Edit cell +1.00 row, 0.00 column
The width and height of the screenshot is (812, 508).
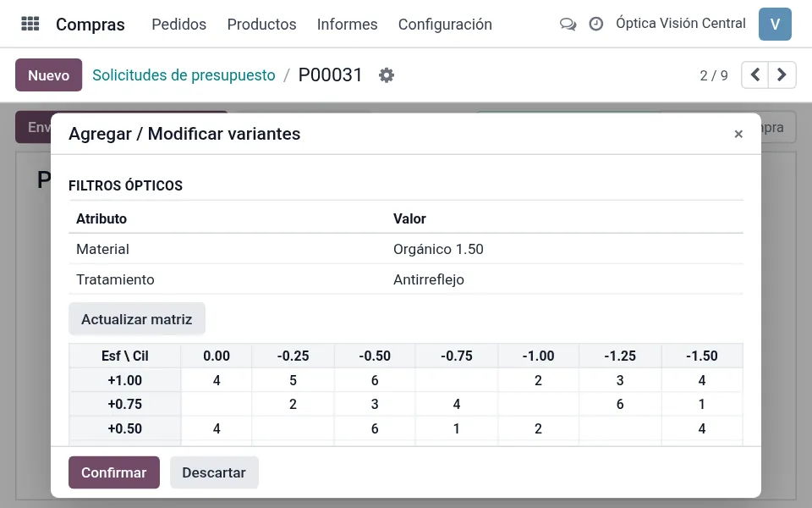click(217, 380)
